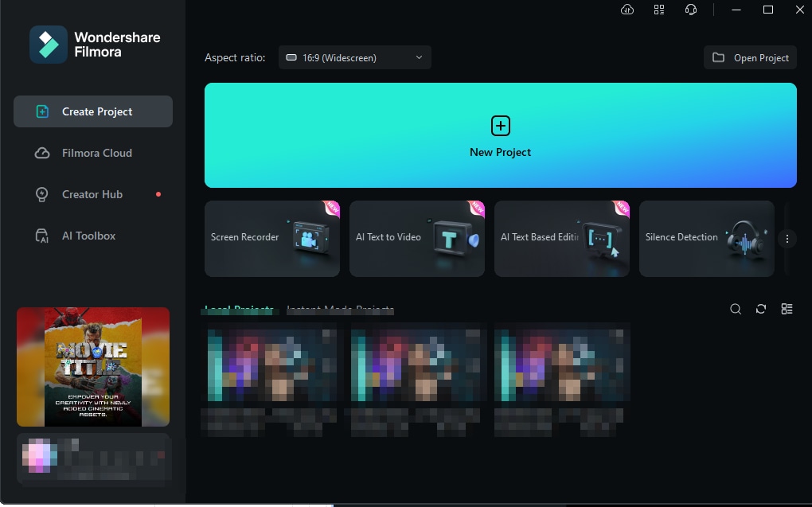The width and height of the screenshot is (812, 507).
Task: Click the Create Project plus-file icon
Action: (x=42, y=111)
